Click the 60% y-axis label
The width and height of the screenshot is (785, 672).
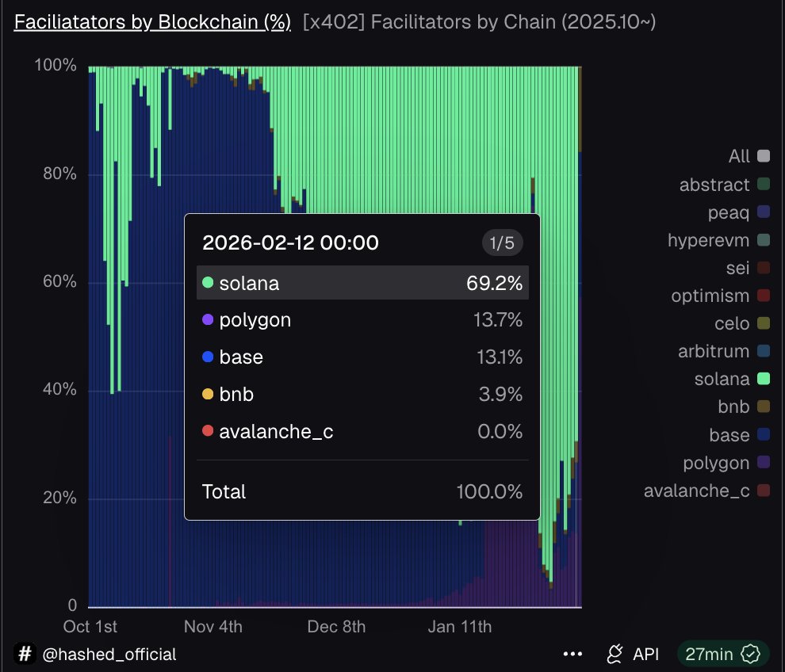coord(59,281)
